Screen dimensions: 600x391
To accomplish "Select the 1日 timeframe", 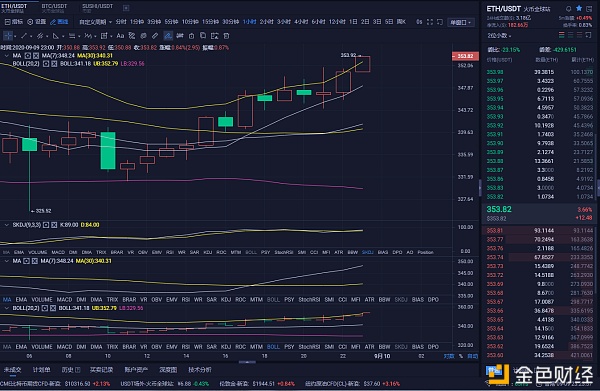I will click(x=353, y=22).
